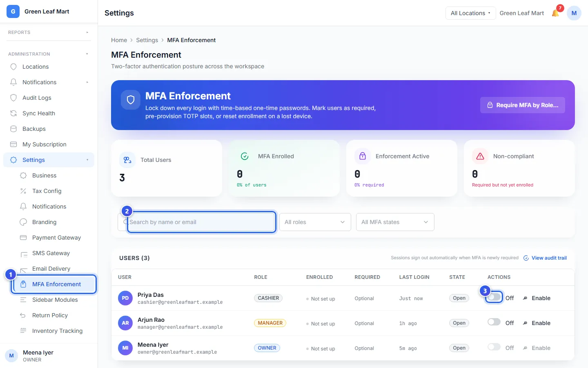
Task: Click the Branding icon in sidebar
Action: 23,222
